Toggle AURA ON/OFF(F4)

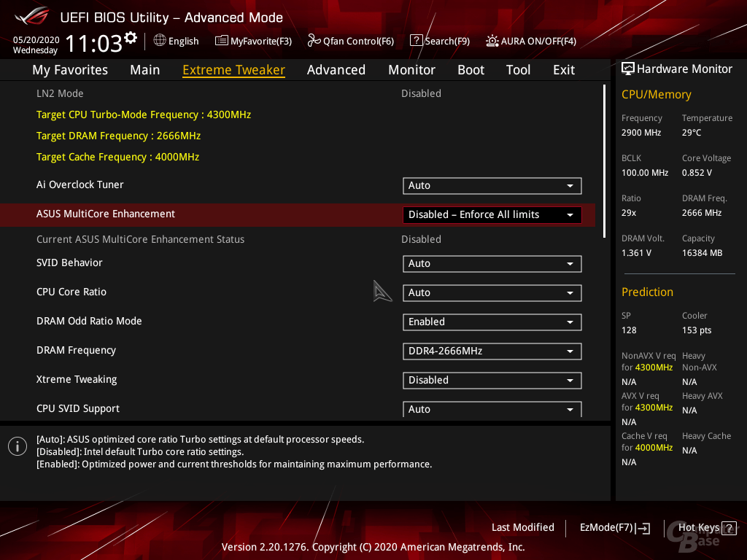click(531, 41)
